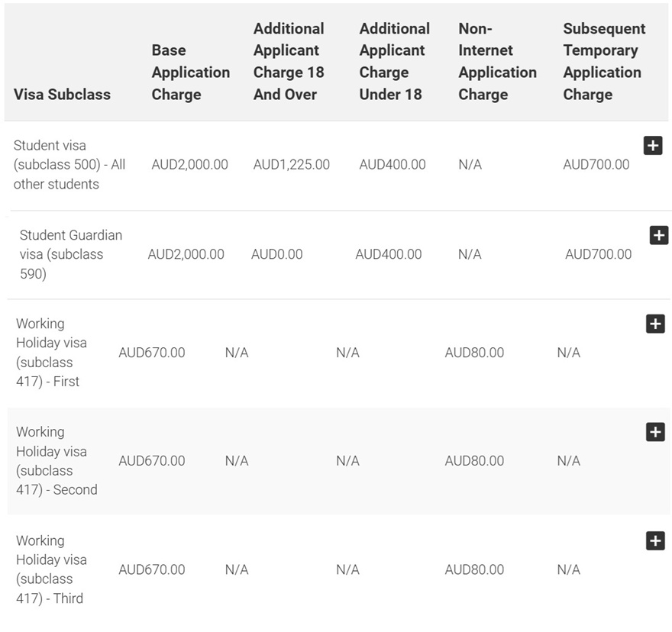Select Working Holiday visa 417 - Second label
The width and height of the screenshot is (672, 632).
(55, 461)
